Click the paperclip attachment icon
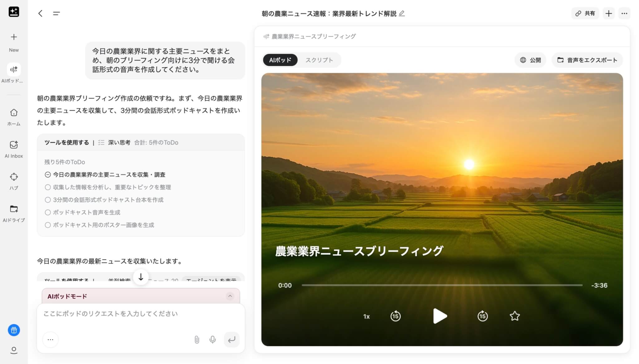The image size is (639, 364). (197, 339)
